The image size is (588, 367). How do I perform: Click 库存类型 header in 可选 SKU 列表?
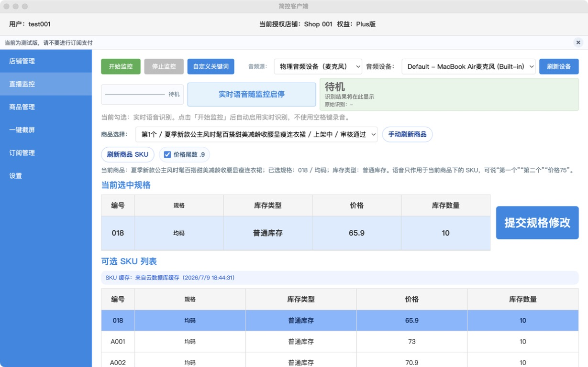300,299
